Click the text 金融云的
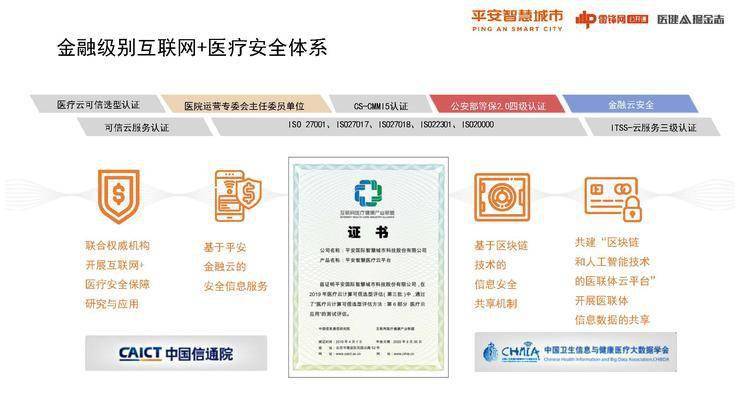 pyautogui.click(x=225, y=266)
